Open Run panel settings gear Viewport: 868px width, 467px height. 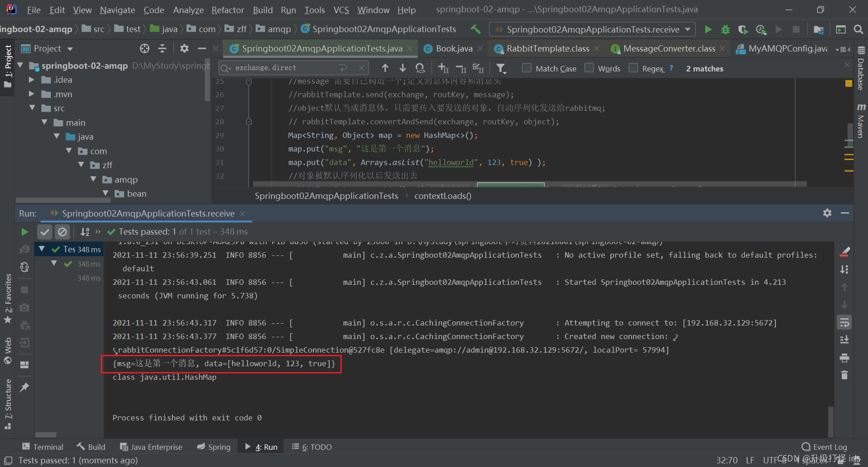[827, 213]
